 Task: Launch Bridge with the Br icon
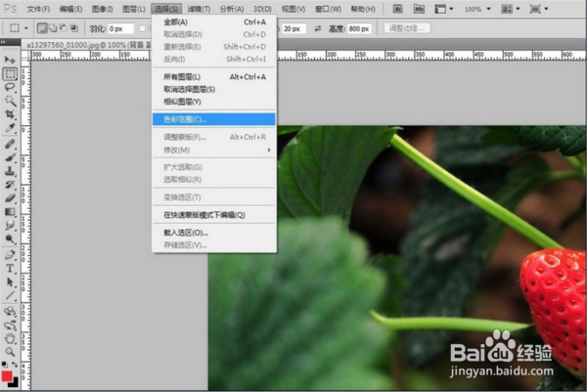(x=398, y=8)
